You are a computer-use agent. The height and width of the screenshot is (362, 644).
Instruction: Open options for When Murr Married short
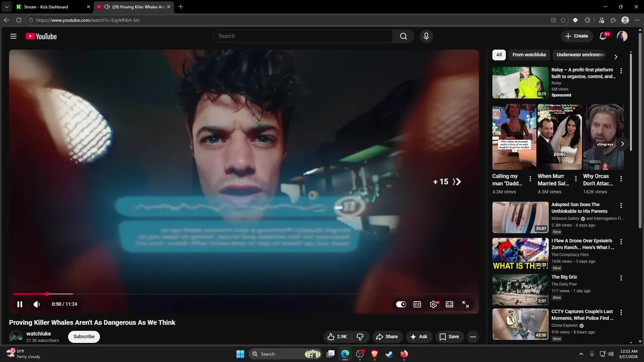pyautogui.click(x=575, y=178)
